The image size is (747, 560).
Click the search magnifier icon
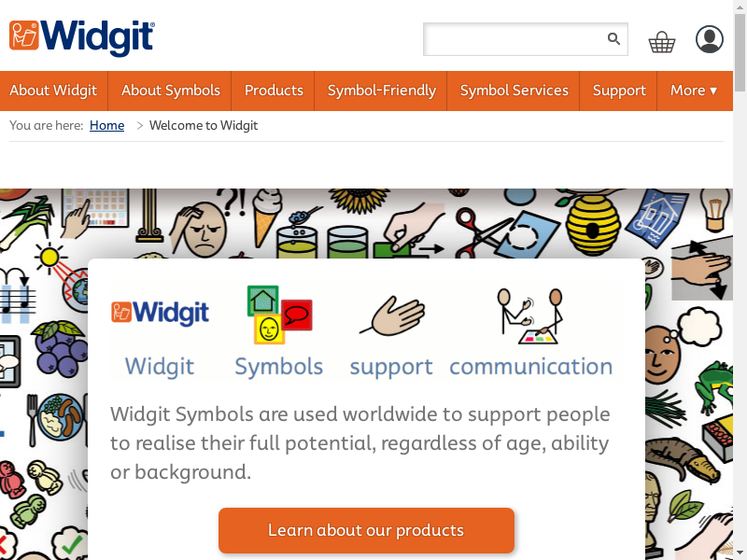[613, 38]
